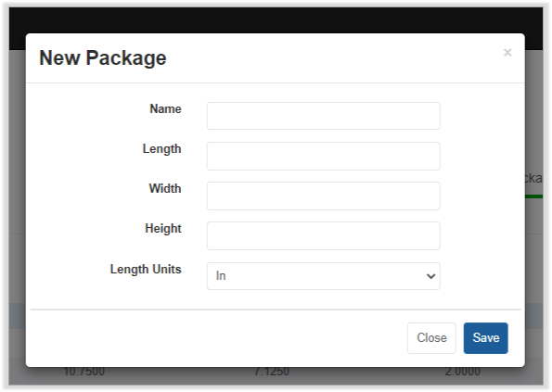Image resolution: width=552 pixels, height=392 pixels.
Task: Click the Length field label
Action: 162,149
